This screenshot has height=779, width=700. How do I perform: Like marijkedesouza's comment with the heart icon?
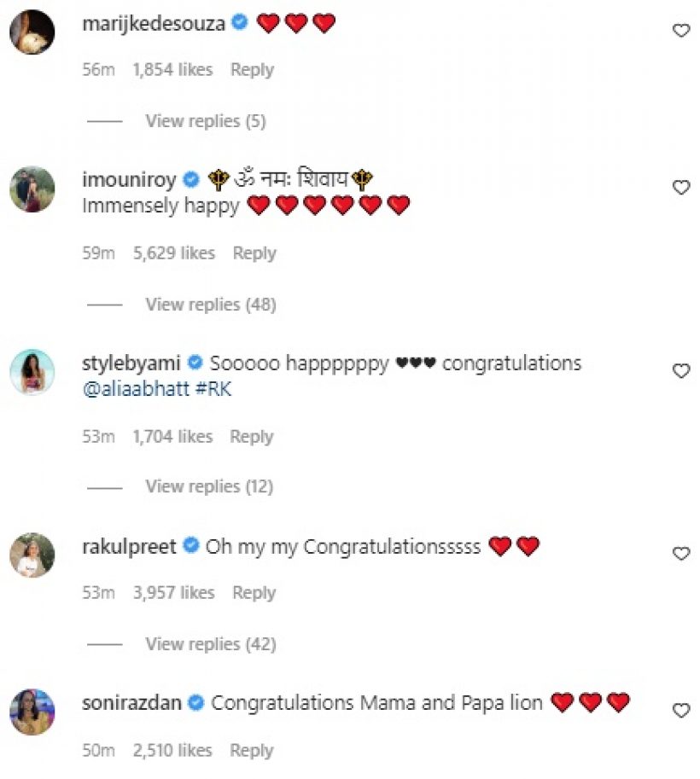click(x=680, y=31)
